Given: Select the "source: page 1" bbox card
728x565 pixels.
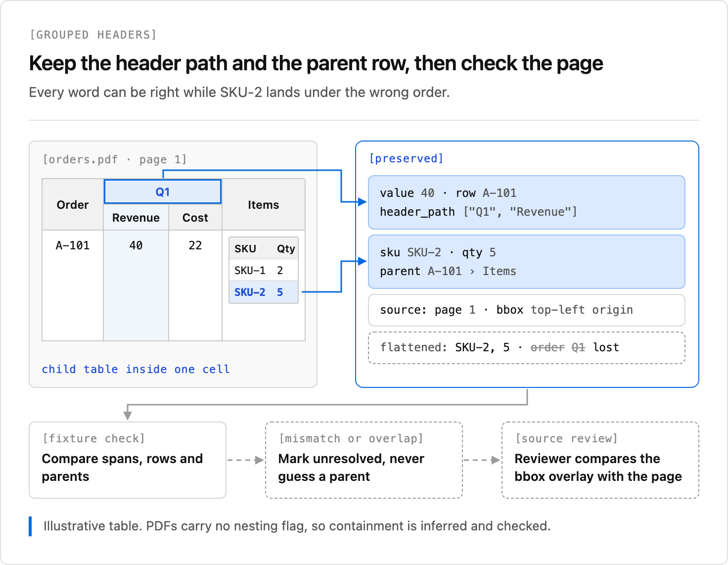Looking at the screenshot, I should (x=527, y=310).
